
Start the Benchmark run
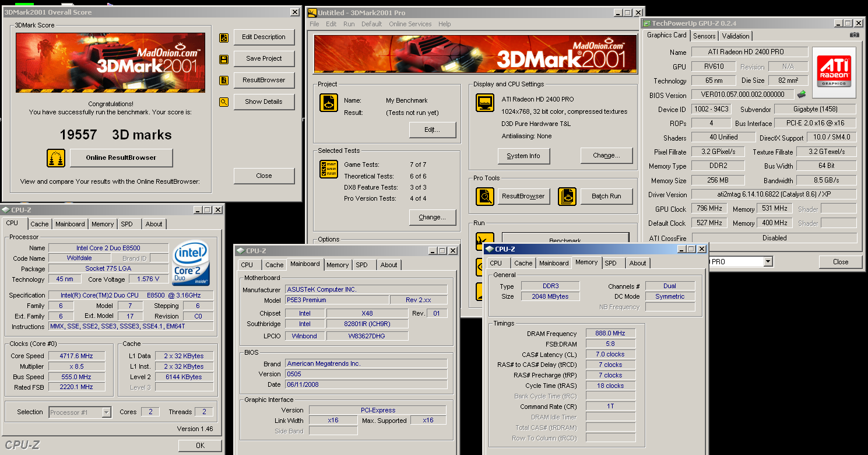(x=565, y=238)
